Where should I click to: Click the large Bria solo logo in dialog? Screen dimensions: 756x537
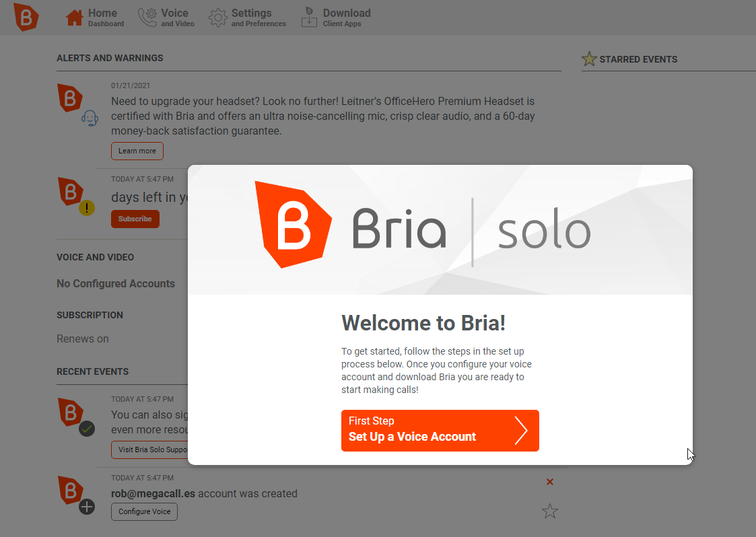(x=422, y=225)
